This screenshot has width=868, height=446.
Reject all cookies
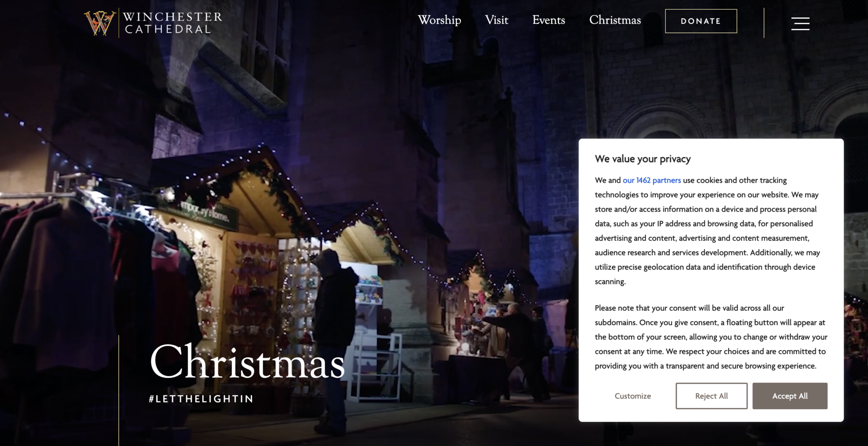pyautogui.click(x=711, y=396)
